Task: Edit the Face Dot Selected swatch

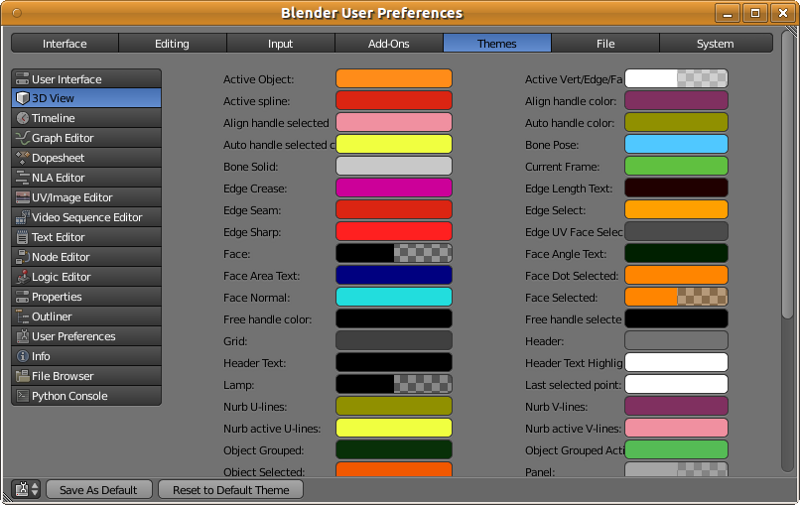Action: [x=676, y=275]
